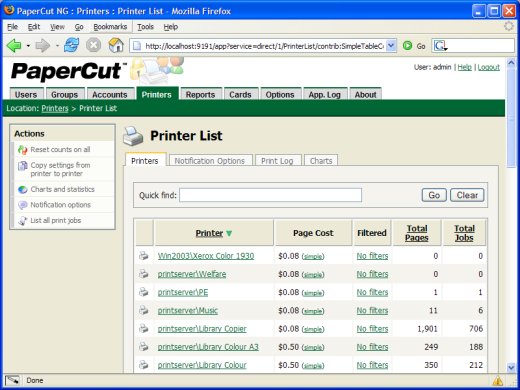Viewport: 520px width, 390px height.
Task: Open the Bookmarks menu
Action: (110, 27)
